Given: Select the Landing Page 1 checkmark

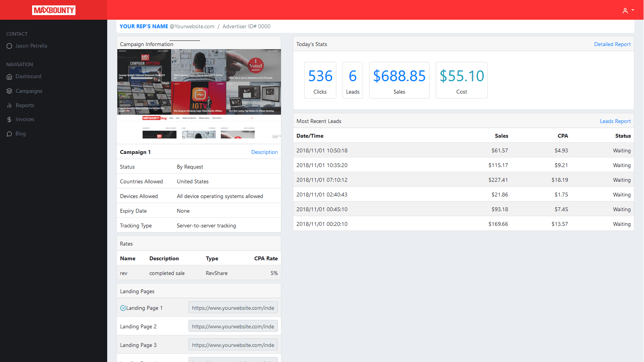Looking at the screenshot, I should click(123, 308).
